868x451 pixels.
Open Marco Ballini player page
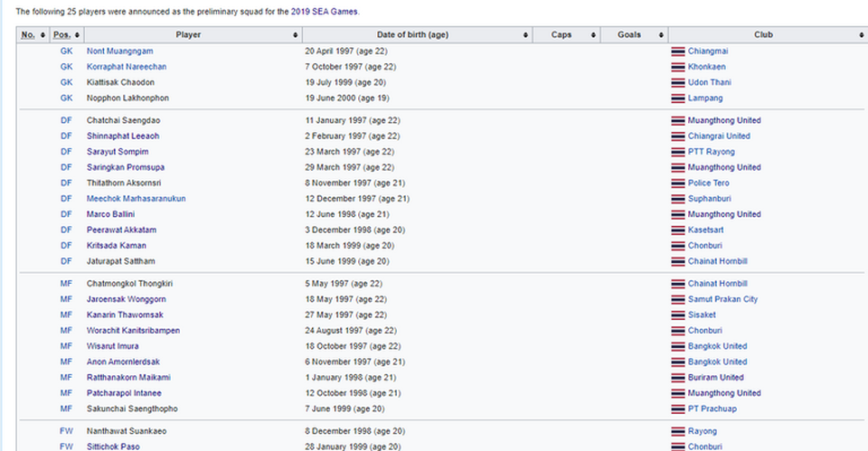pos(110,214)
